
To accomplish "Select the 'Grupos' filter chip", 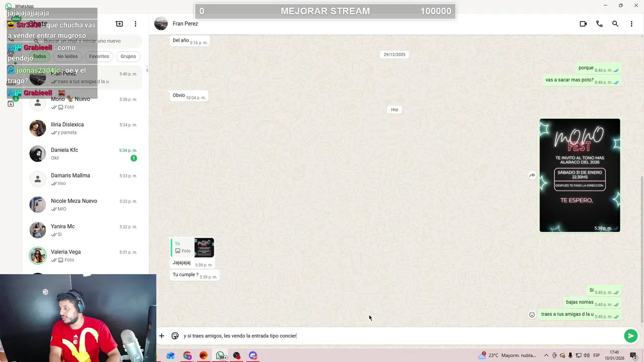I will 128,56.
